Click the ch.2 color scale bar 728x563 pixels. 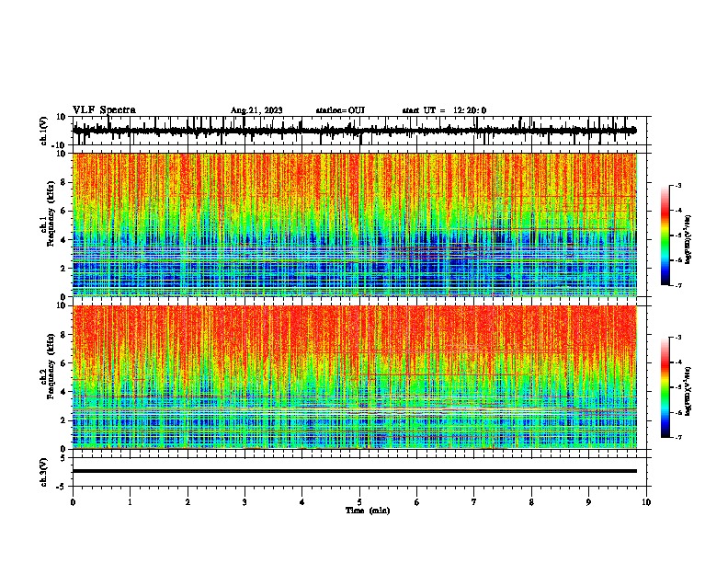click(665, 387)
